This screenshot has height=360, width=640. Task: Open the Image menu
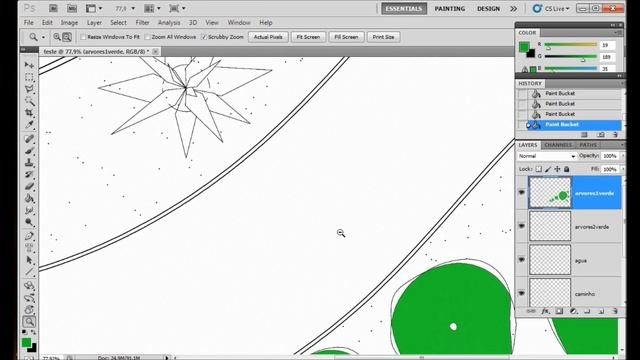coord(69,22)
